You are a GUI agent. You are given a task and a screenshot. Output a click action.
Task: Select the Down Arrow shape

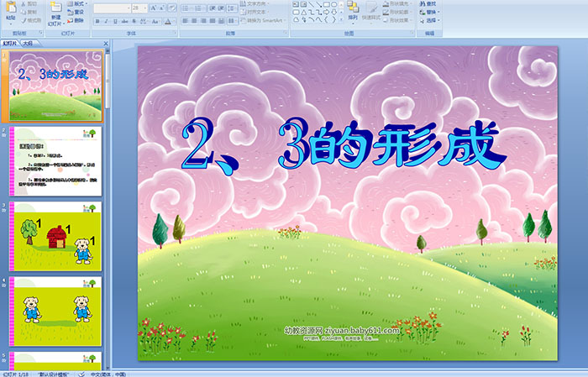334,13
